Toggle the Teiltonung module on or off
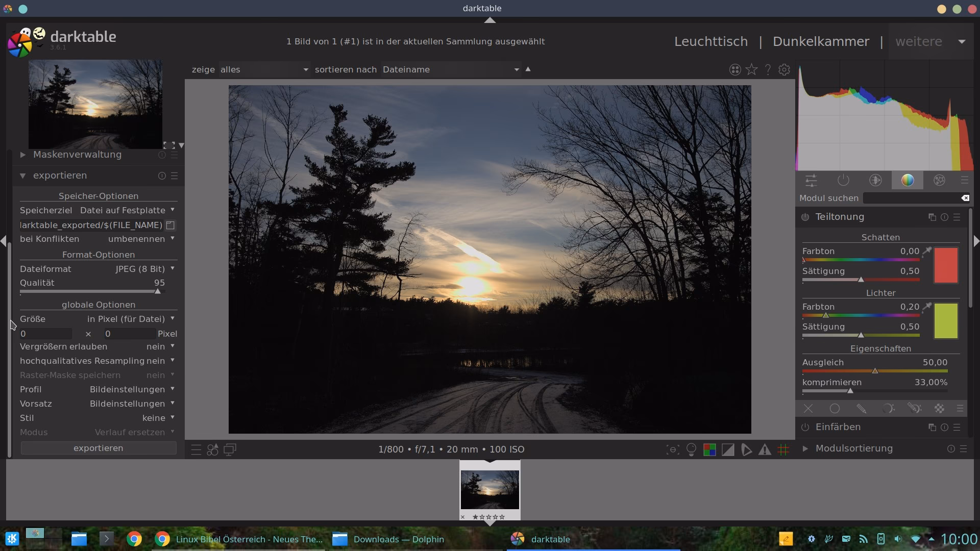 [804, 217]
